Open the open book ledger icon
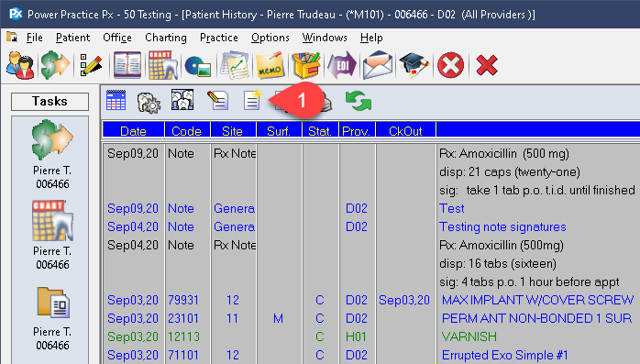Image resolution: width=640 pixels, height=364 pixels. click(x=127, y=65)
